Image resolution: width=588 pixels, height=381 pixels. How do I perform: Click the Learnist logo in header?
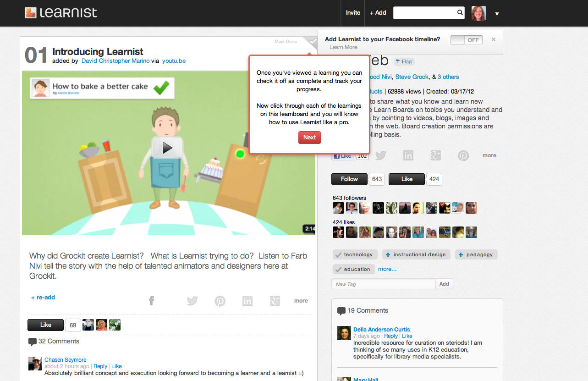(x=61, y=13)
